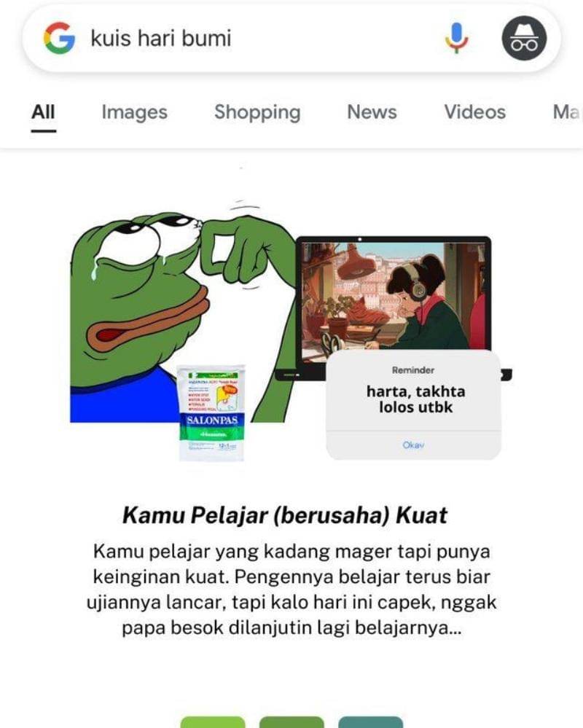Open the partially visible Maps tab

pos(567,112)
